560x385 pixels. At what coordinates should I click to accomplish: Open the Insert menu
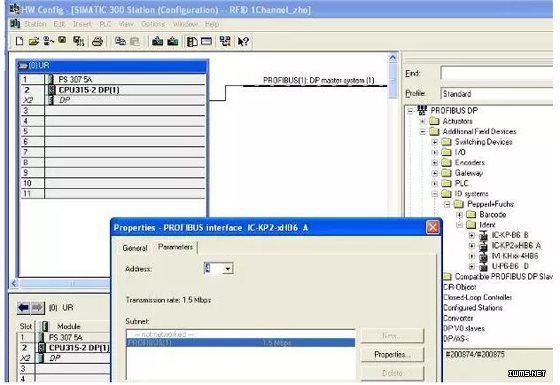click(82, 24)
